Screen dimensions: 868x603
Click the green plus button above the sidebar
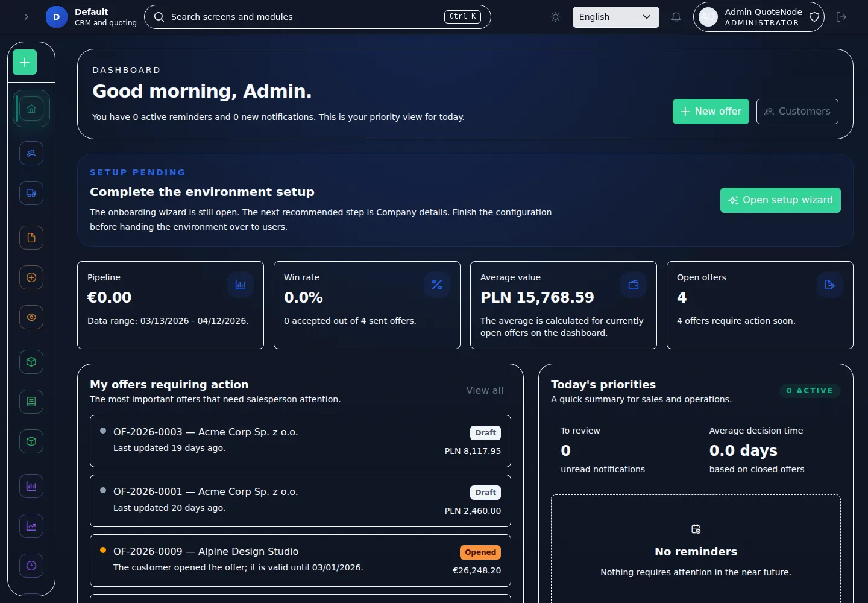(x=24, y=62)
